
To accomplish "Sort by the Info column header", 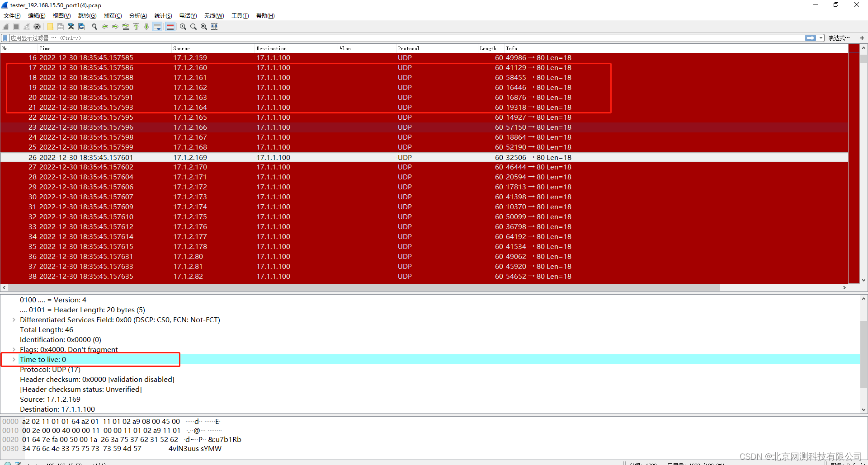I will pyautogui.click(x=676, y=48).
